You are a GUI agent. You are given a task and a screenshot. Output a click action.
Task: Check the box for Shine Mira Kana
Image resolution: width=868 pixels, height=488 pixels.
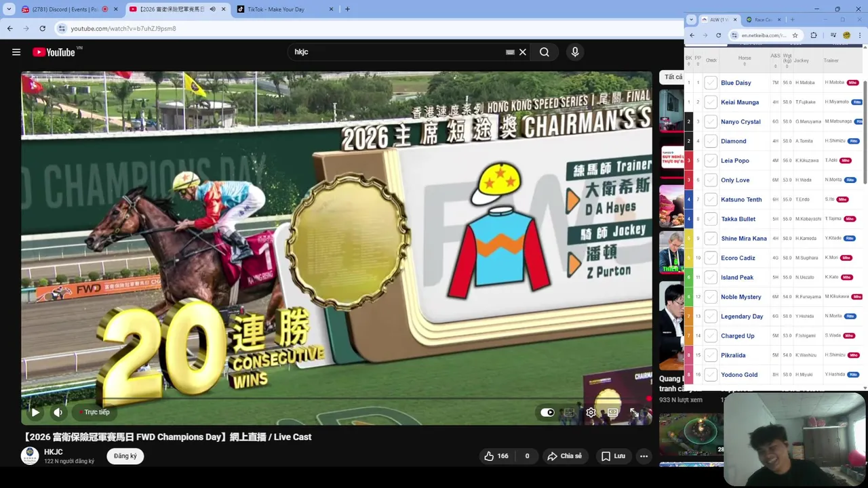[x=711, y=239]
